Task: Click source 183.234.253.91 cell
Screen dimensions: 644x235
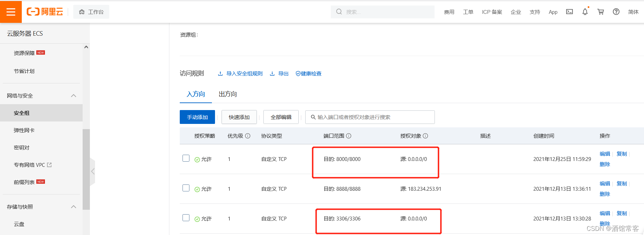Action: pos(421,189)
